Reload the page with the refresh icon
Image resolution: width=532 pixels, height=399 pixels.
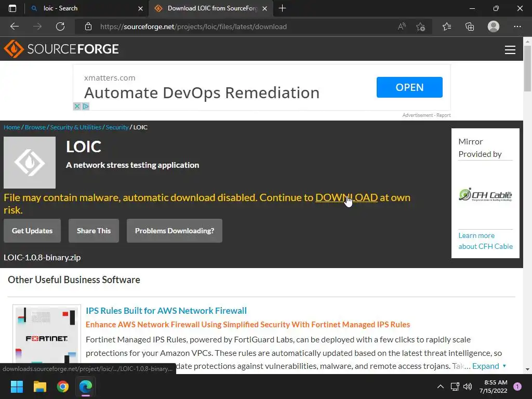tap(60, 26)
